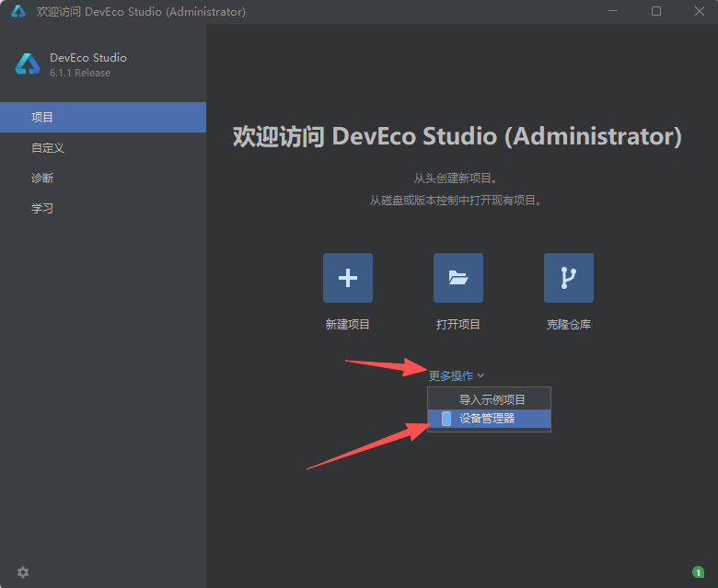
Task: Open the settings gear icon
Action: coord(23,572)
